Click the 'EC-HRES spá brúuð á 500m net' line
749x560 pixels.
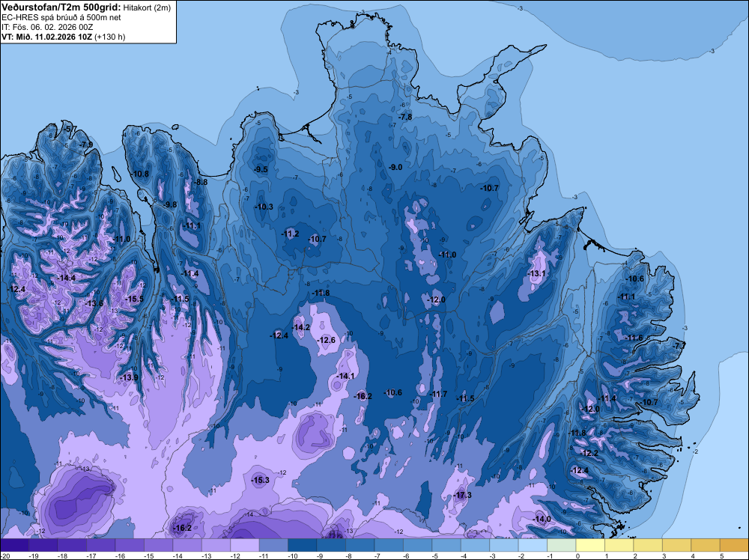pyautogui.click(x=61, y=17)
